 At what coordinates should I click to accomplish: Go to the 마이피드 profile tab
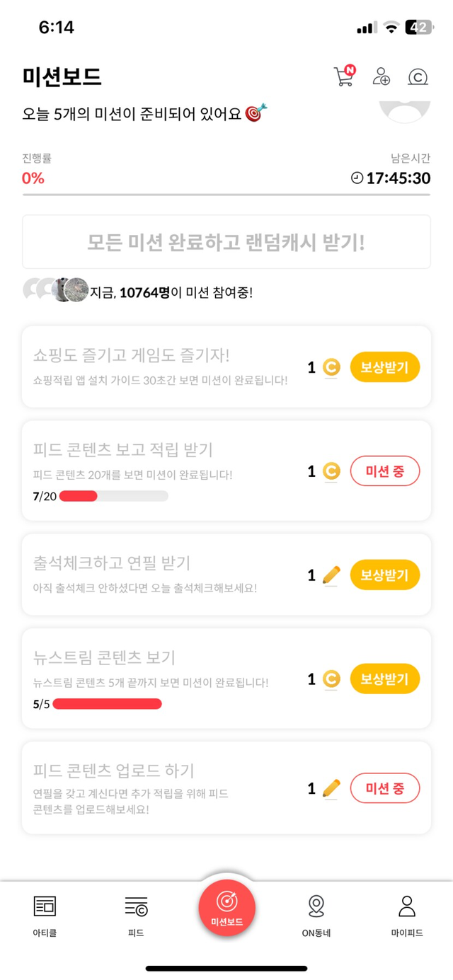click(x=407, y=916)
